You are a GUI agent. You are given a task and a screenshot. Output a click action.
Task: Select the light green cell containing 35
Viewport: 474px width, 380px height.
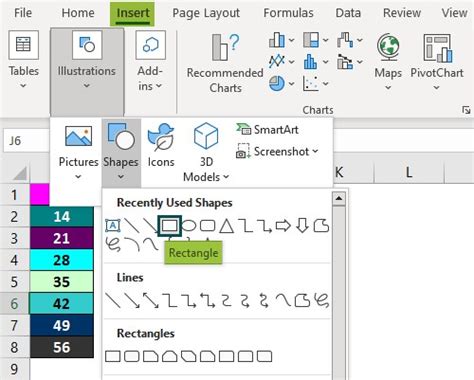[62, 282]
